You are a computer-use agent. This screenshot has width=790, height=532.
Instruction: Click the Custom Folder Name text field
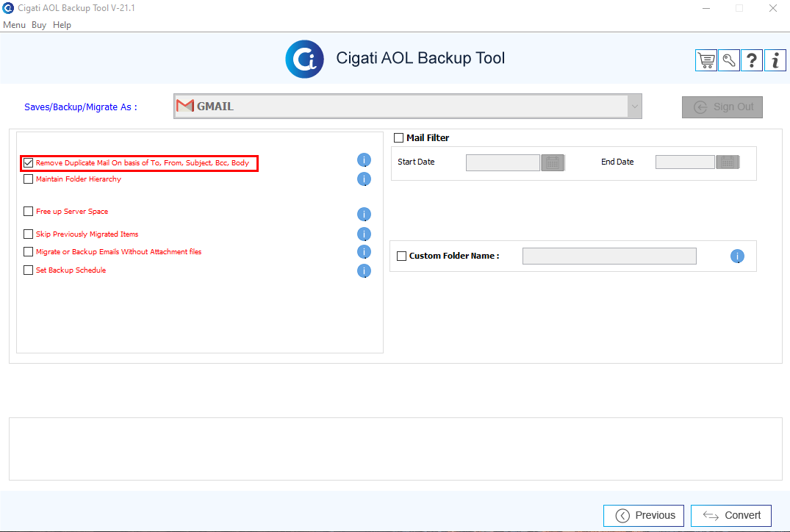click(x=609, y=256)
